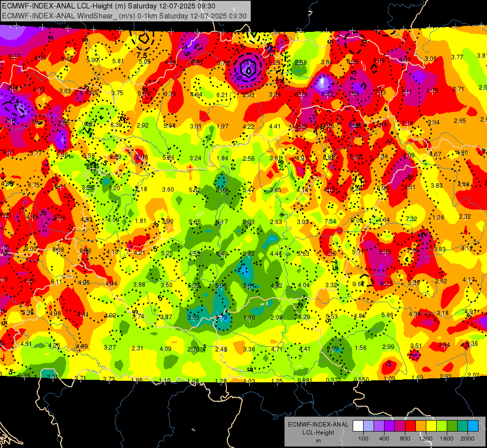Screen dimensions: 487x448
Task: Click the 0.881 wind shear value
Action: (x=304, y=380)
